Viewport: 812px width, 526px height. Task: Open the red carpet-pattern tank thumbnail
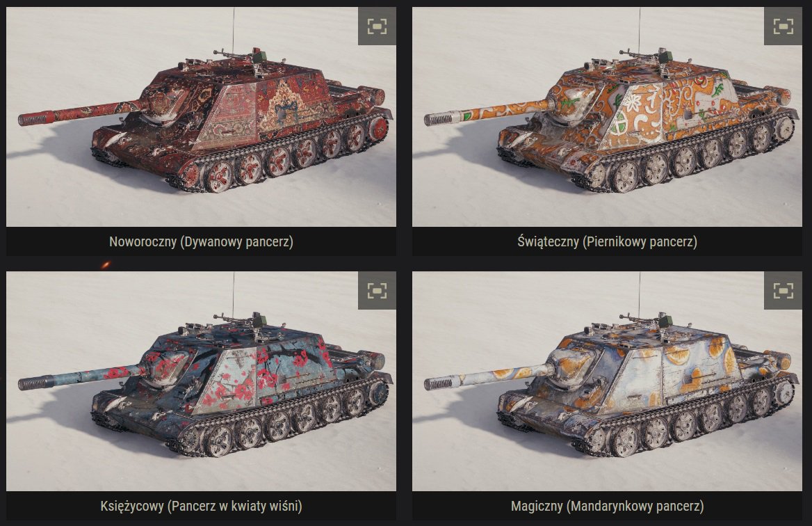pyautogui.click(x=201, y=117)
